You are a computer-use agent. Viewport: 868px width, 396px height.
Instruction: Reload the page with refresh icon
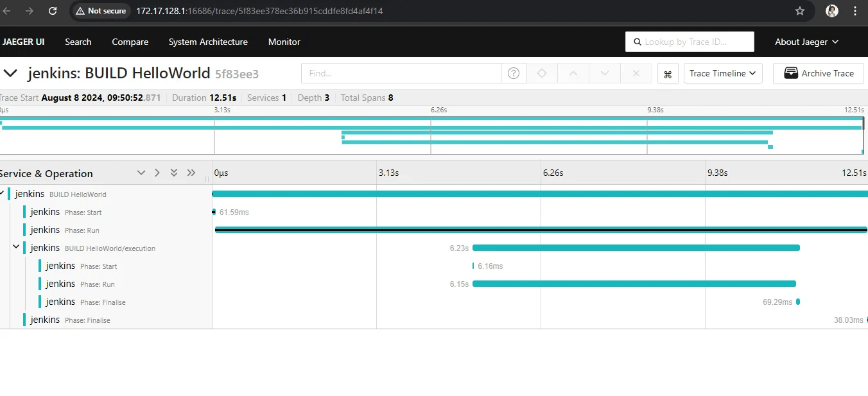click(53, 11)
